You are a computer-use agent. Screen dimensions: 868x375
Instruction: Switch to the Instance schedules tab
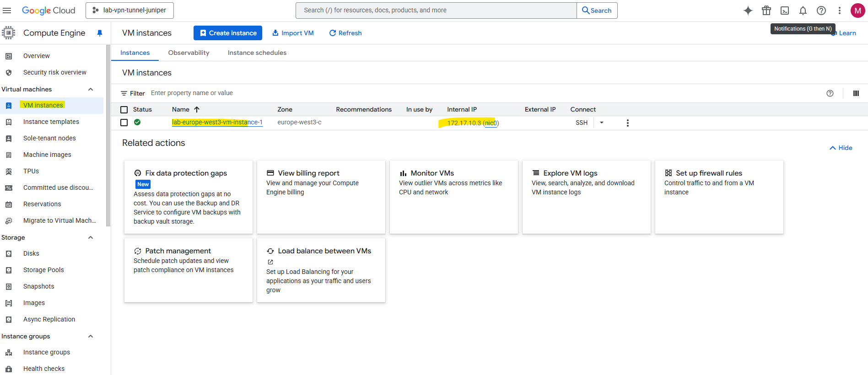click(x=257, y=53)
